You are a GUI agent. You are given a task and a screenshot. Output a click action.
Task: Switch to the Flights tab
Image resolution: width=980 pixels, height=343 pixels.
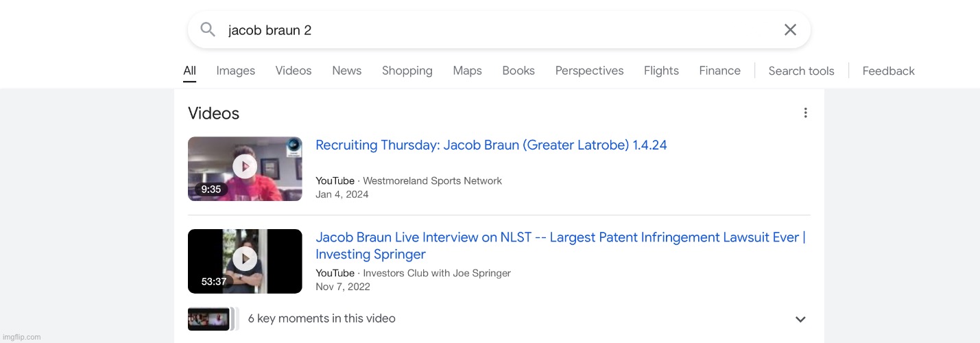(x=661, y=71)
